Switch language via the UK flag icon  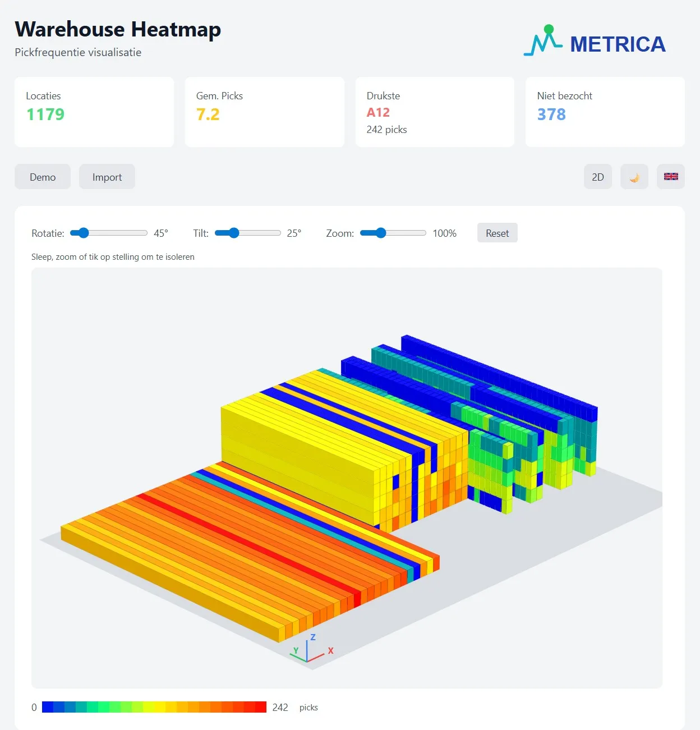click(671, 177)
